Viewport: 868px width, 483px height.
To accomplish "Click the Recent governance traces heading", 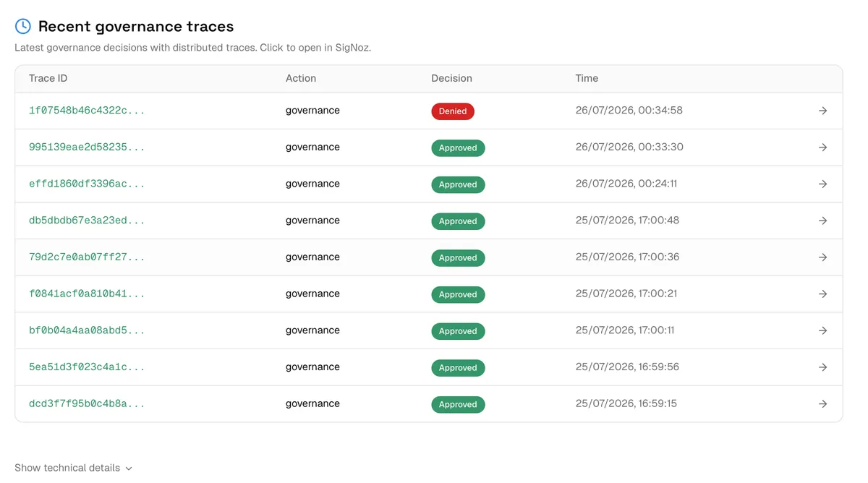I will (x=136, y=27).
